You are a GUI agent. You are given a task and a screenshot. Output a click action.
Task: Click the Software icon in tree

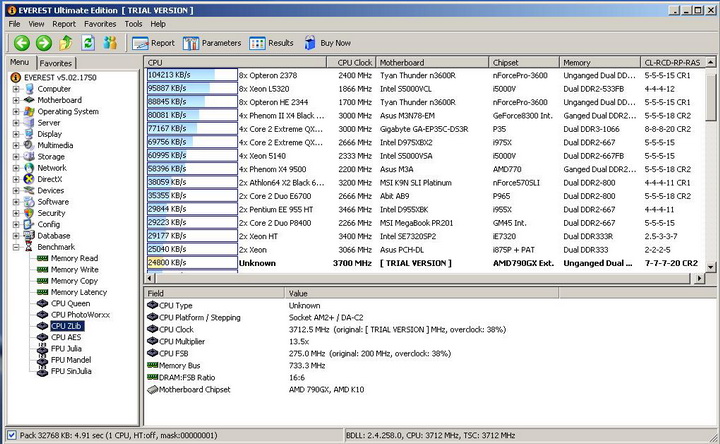click(29, 202)
